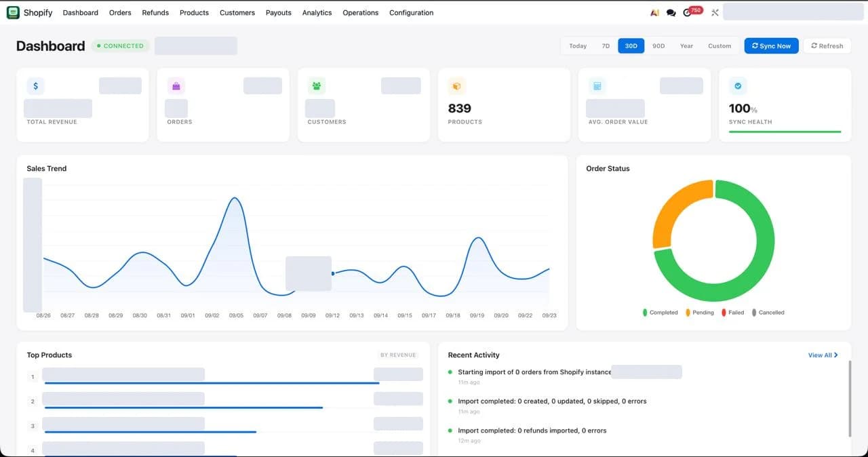Open the Products menu
The image size is (868, 457).
[x=194, y=12]
